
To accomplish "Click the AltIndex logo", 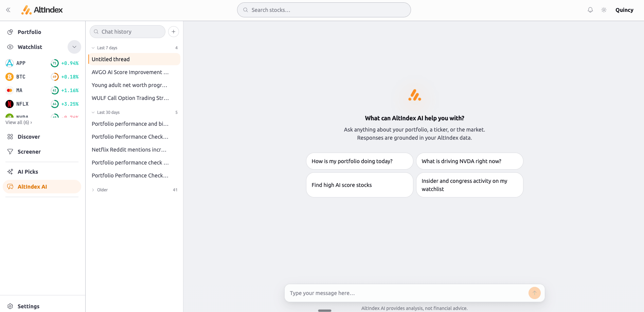I will (42, 10).
